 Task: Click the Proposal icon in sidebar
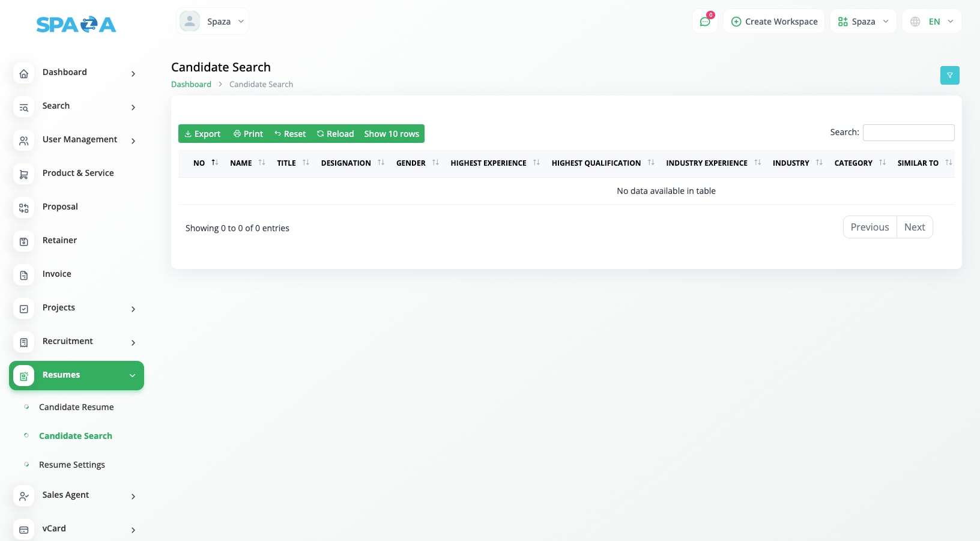pyautogui.click(x=24, y=208)
